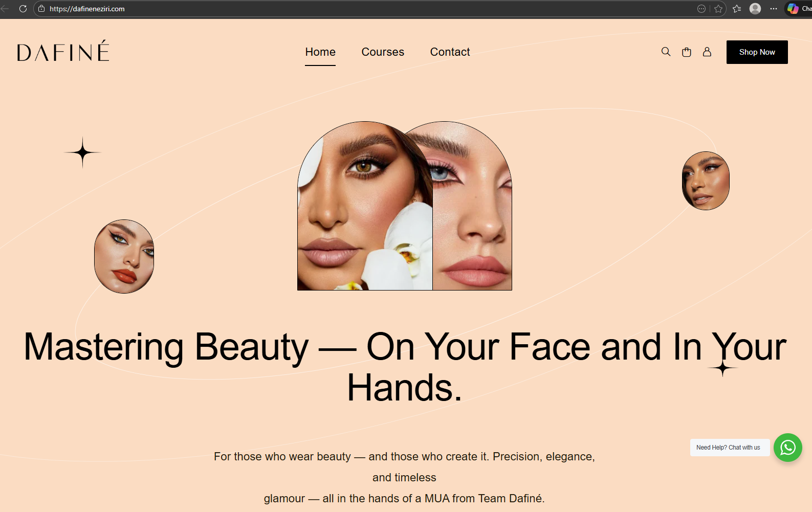Click the Shop Now button
The height and width of the screenshot is (512, 812).
757,52
